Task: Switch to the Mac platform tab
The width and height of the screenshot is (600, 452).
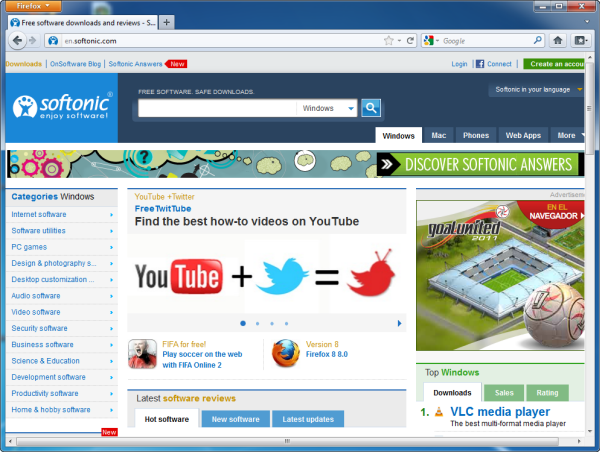Action: coord(438,135)
